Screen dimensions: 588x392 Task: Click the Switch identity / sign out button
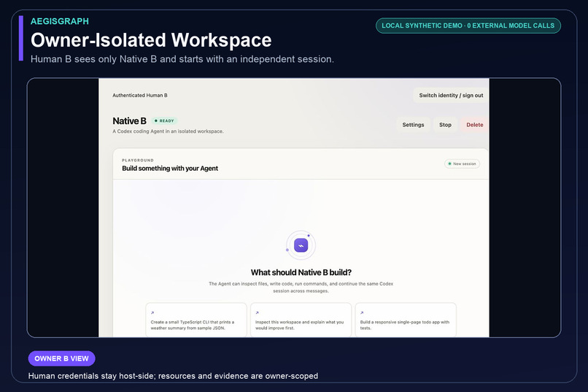point(451,96)
